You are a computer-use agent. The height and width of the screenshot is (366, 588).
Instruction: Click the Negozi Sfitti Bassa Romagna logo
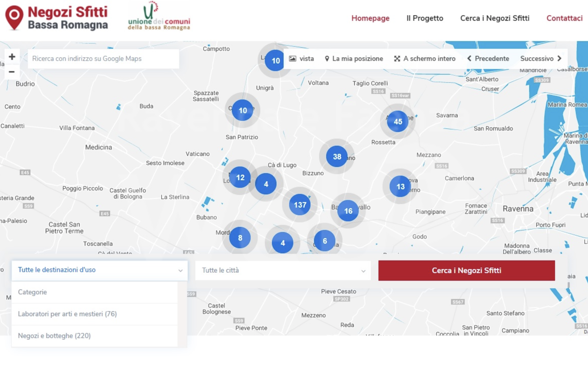coord(57,18)
